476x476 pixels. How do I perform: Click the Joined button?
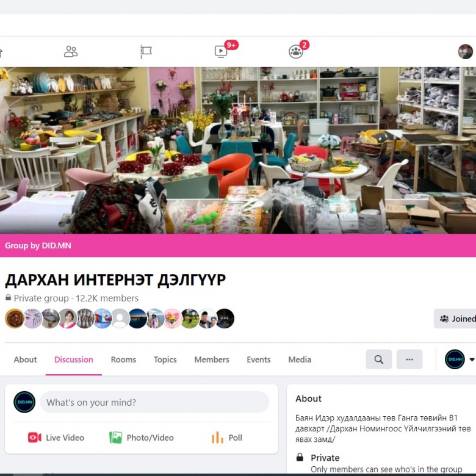(x=455, y=319)
